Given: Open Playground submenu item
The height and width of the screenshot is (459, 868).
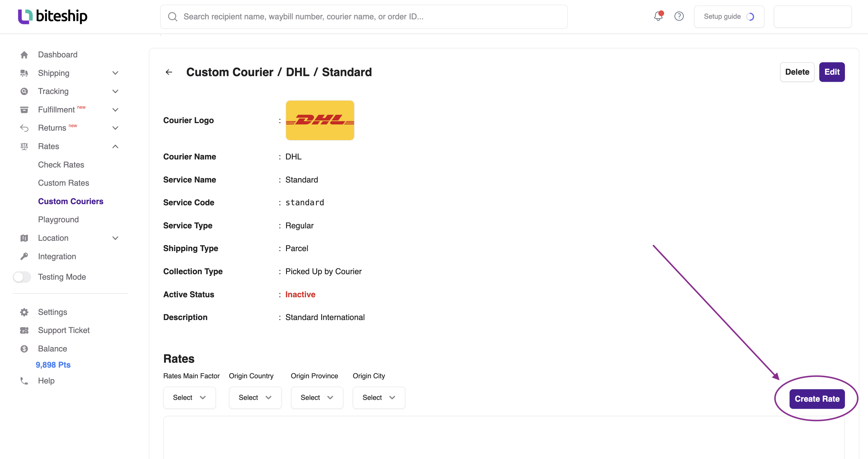Looking at the screenshot, I should [x=58, y=220].
